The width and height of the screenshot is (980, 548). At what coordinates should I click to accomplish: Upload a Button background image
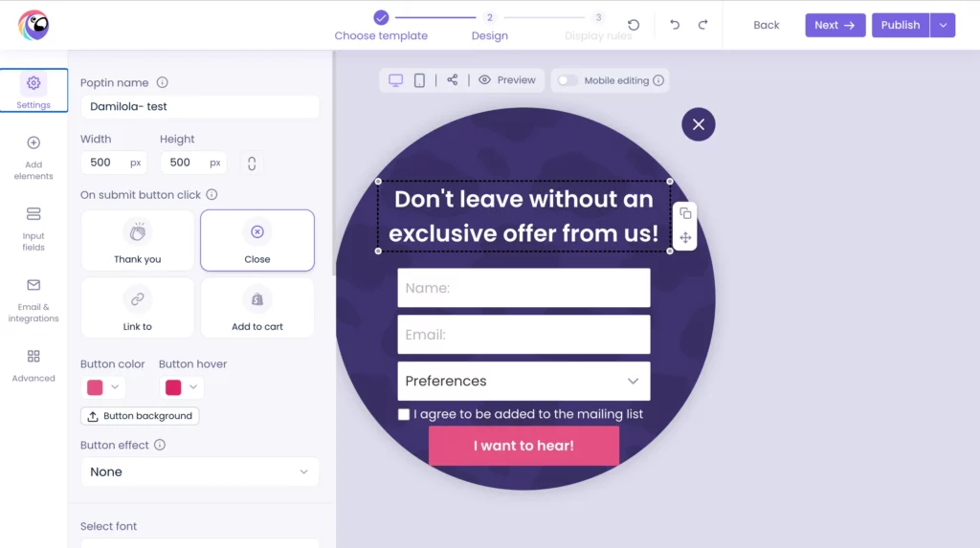(x=140, y=416)
